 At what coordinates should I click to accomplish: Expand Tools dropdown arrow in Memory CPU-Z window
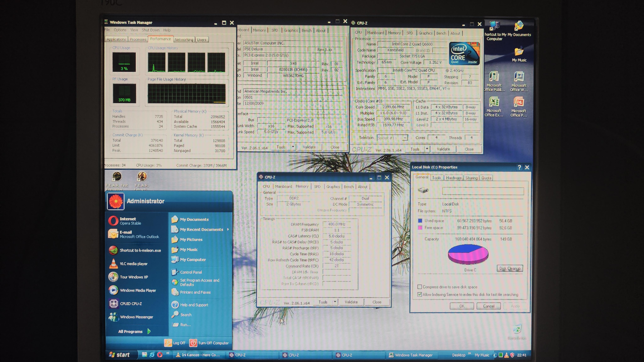point(335,302)
